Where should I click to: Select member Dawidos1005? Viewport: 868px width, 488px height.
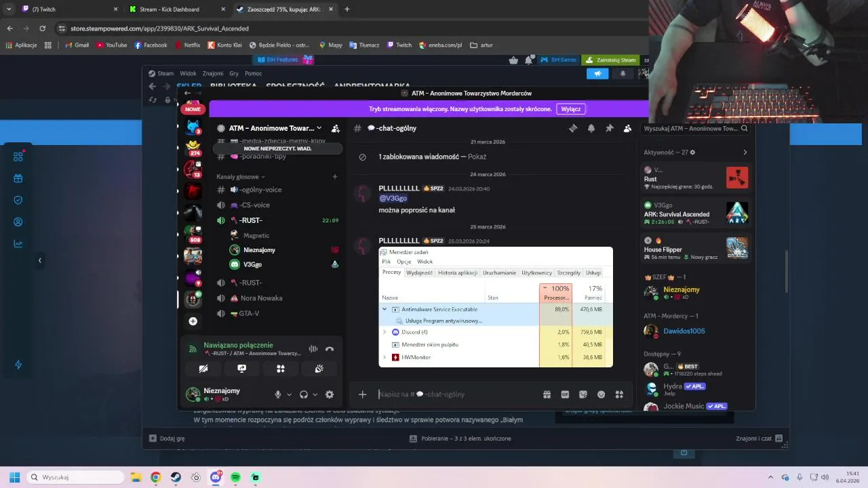point(684,331)
